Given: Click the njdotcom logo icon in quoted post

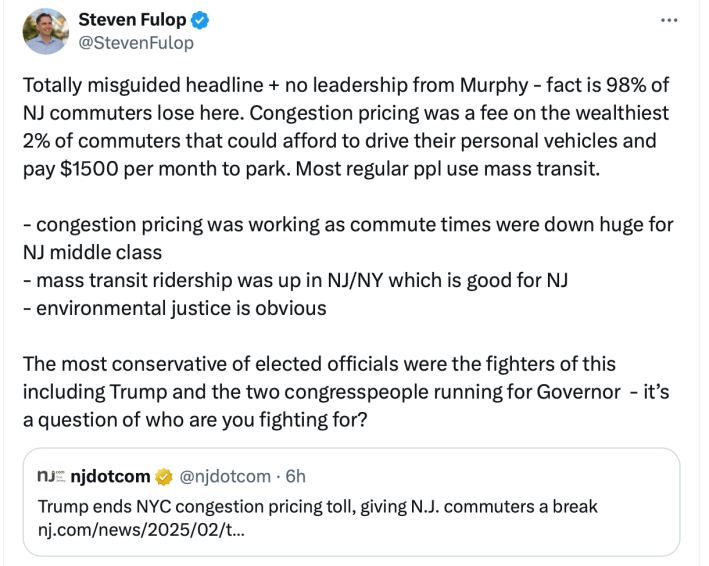Looking at the screenshot, I should (x=51, y=477).
